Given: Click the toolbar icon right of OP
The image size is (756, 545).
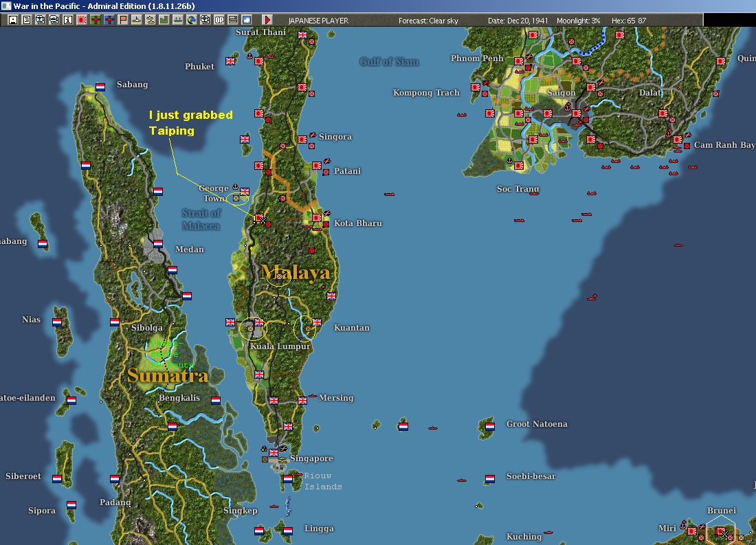Looking at the screenshot, I should click(x=233, y=20).
